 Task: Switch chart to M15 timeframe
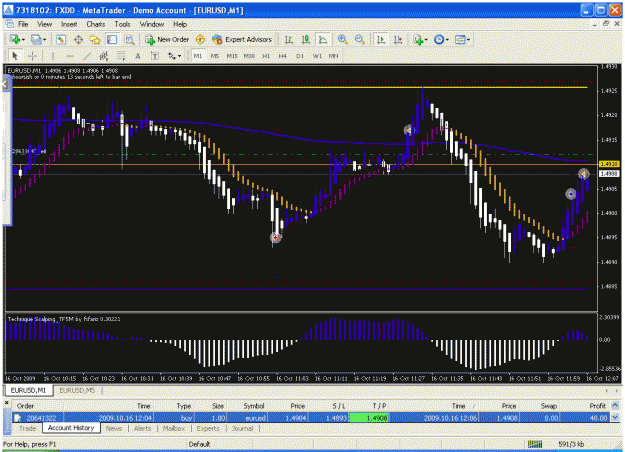232,56
